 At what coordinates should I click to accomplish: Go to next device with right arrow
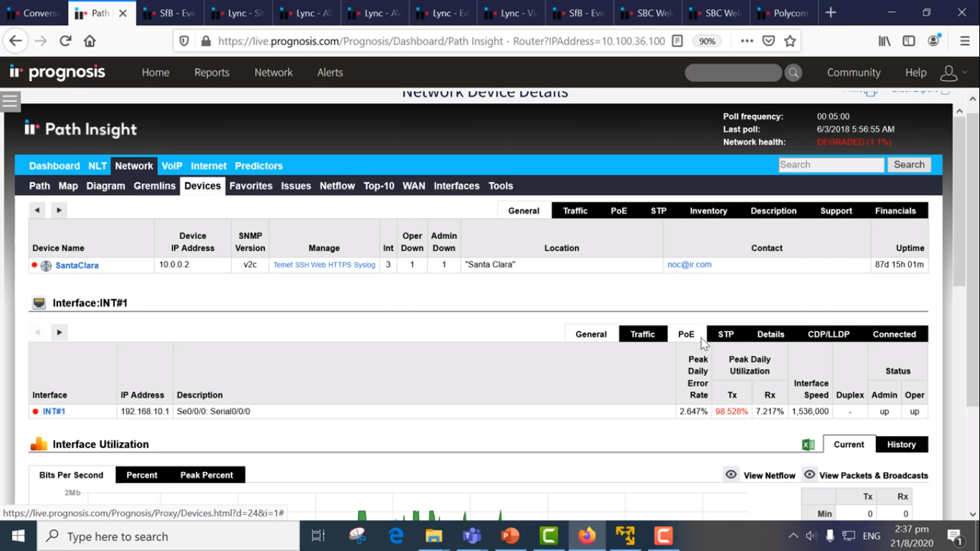tap(59, 209)
